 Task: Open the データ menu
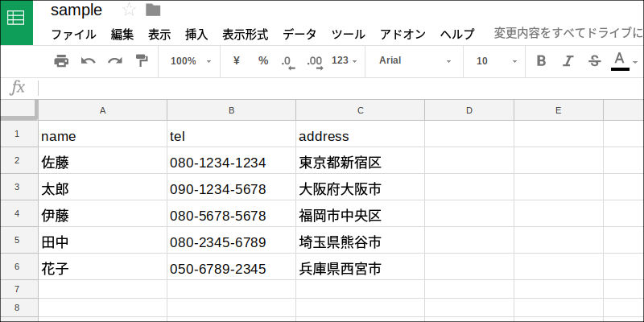pyautogui.click(x=299, y=34)
